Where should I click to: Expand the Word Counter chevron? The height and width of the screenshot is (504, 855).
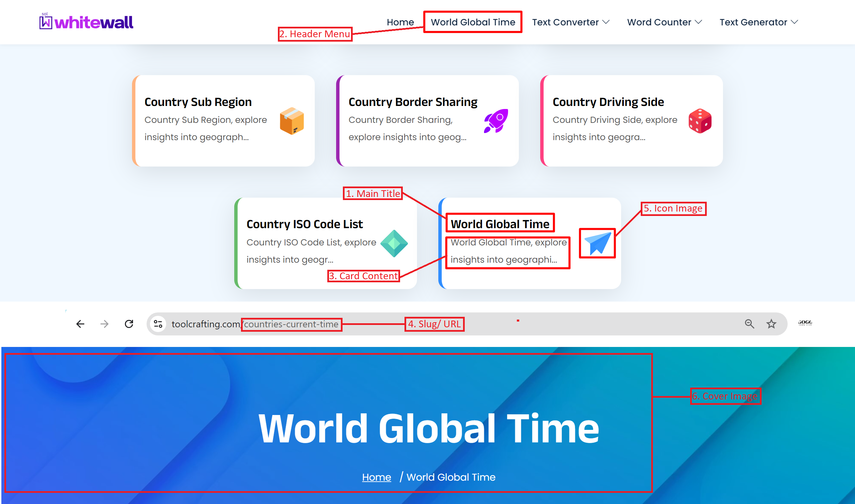[698, 22]
